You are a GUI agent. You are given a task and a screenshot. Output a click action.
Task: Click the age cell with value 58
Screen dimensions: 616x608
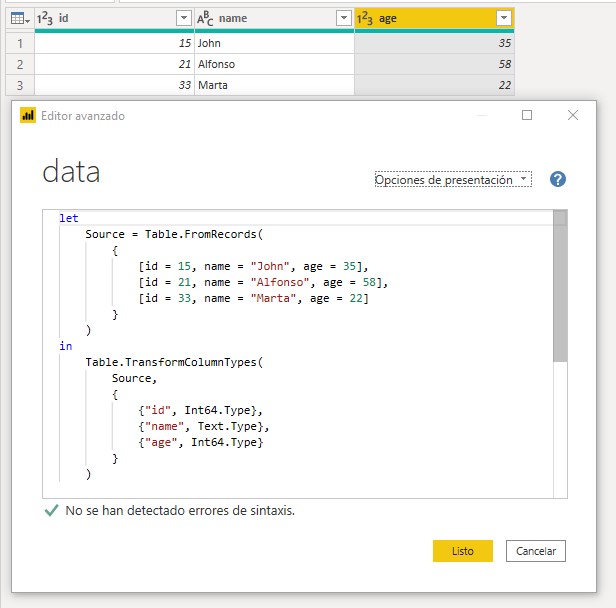[x=434, y=64]
